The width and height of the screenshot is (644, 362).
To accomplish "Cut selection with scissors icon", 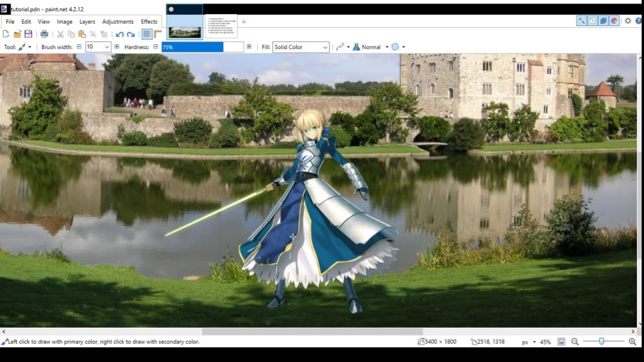I will click(60, 34).
